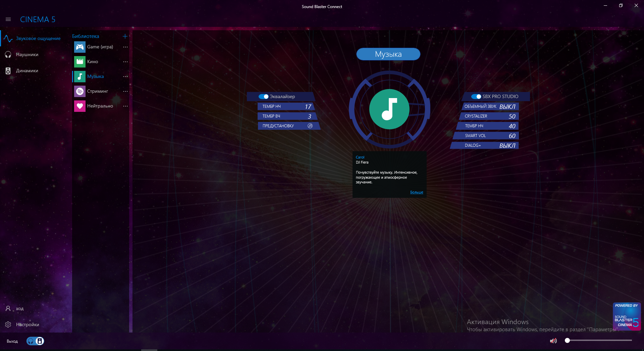Select the Стриминг profile
Image resolution: width=644 pixels, height=351 pixels.
click(98, 91)
